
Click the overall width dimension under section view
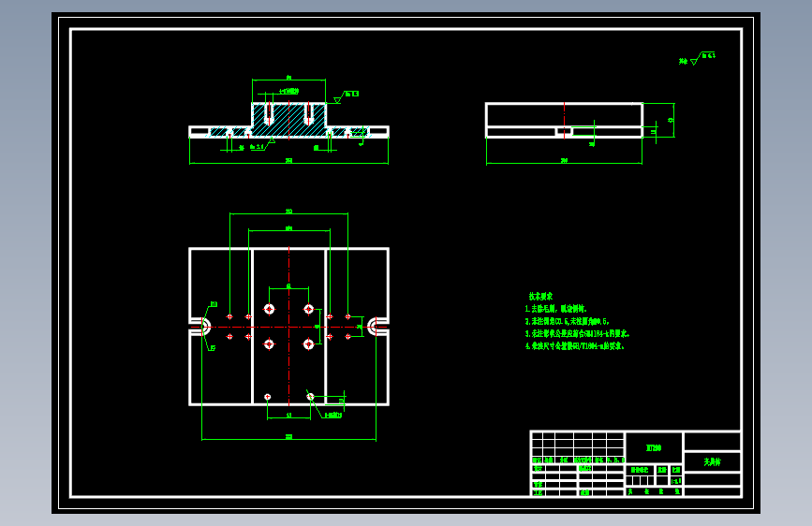[289, 160]
